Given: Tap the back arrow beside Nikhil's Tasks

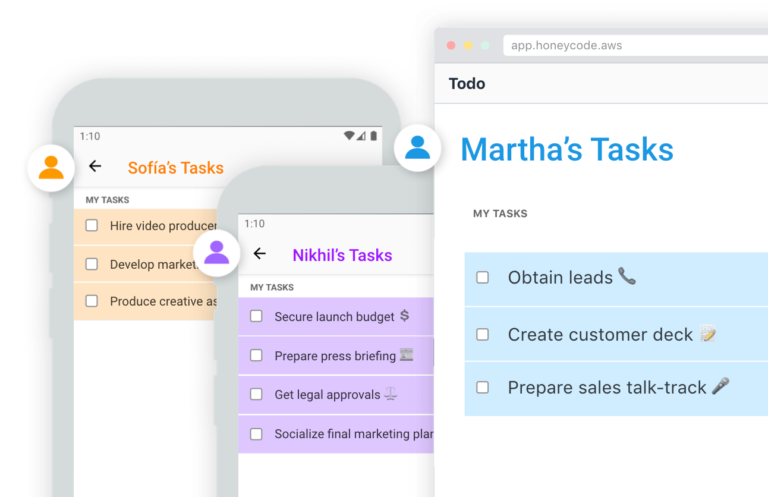Looking at the screenshot, I should pyautogui.click(x=260, y=254).
